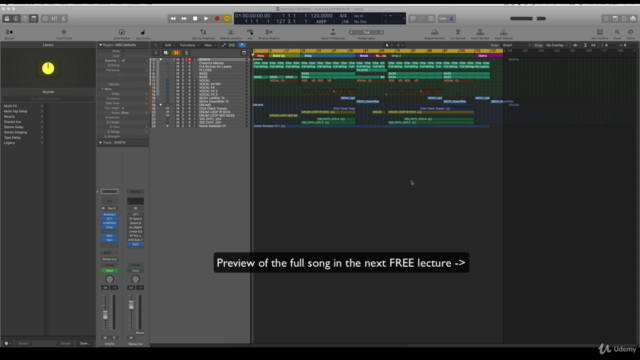Fast forward the transport
Screen dimensions: 640x360
tap(184, 18)
